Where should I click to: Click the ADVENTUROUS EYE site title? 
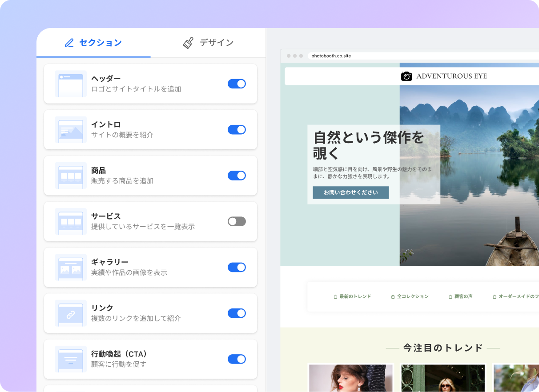(x=451, y=76)
